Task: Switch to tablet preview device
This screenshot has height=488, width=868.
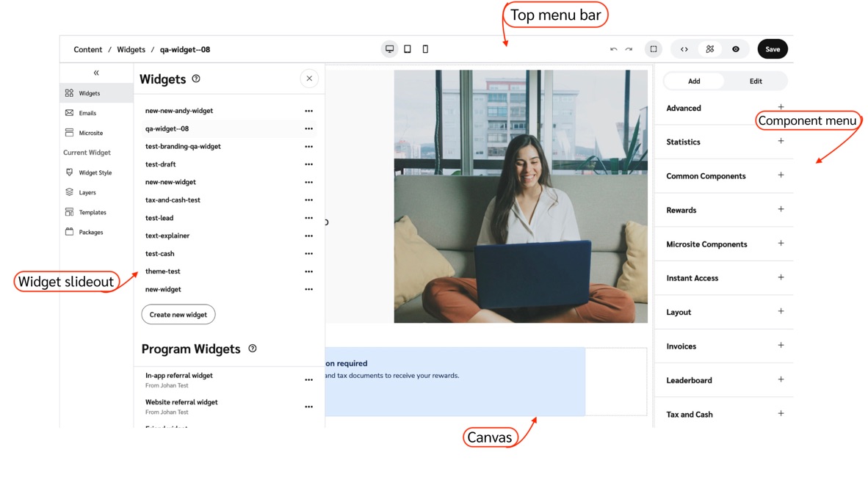Action: (408, 49)
